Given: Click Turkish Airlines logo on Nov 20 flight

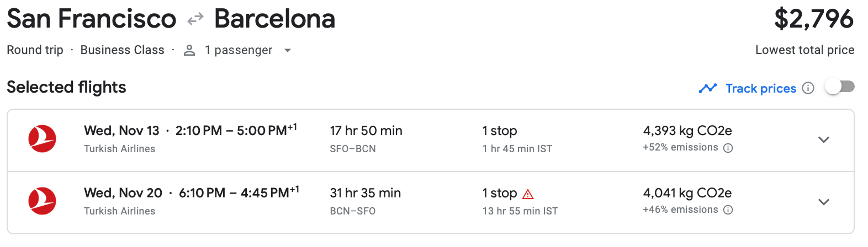Looking at the screenshot, I should click(x=43, y=201).
